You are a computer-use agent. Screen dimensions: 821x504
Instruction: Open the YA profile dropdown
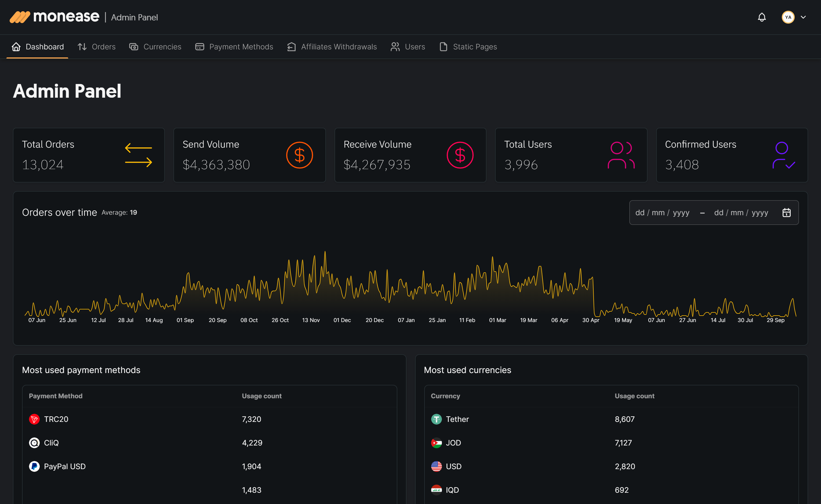click(788, 17)
